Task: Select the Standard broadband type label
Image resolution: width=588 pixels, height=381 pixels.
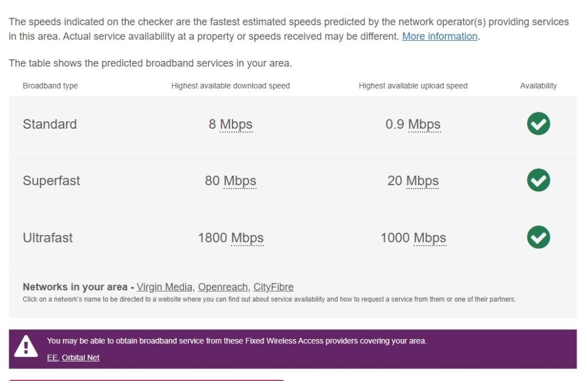Action: (x=49, y=124)
